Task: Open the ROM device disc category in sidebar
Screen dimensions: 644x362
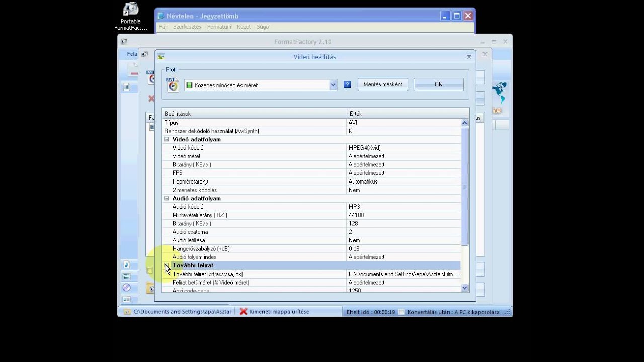Action: (126, 288)
